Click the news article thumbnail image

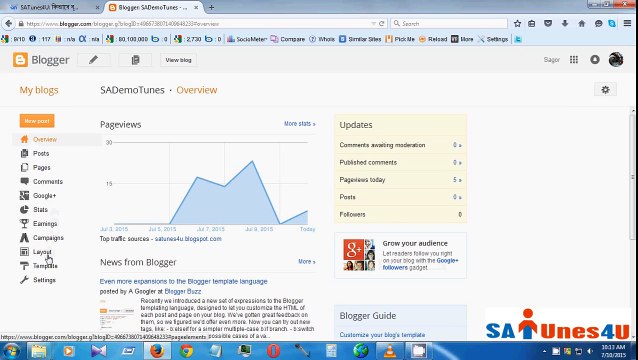point(117,314)
